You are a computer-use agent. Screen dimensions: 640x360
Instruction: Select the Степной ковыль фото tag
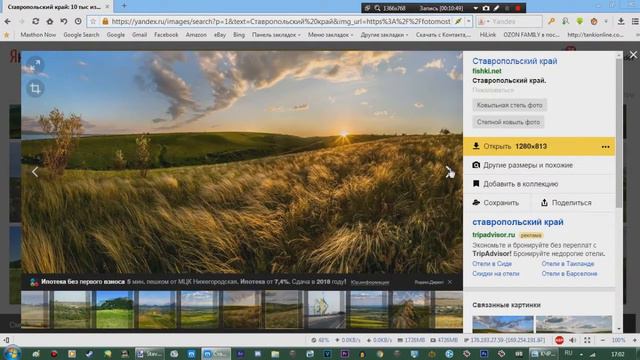click(508, 122)
